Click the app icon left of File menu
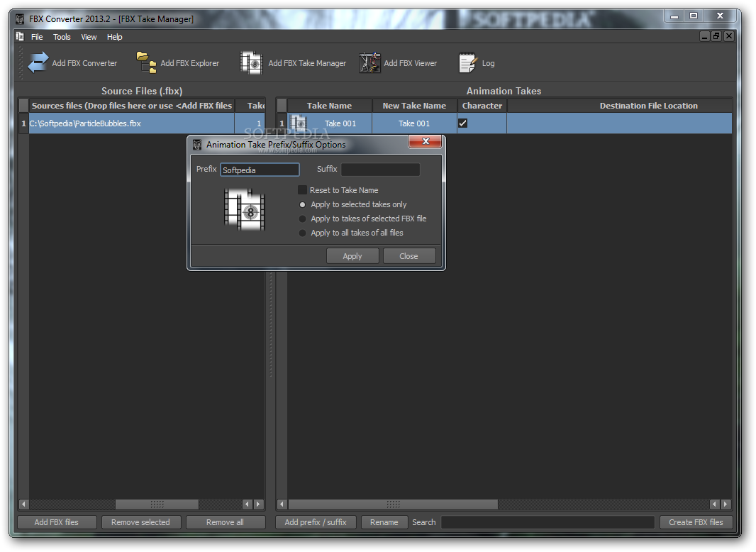Screen dimensions: 756x552 coord(20,37)
